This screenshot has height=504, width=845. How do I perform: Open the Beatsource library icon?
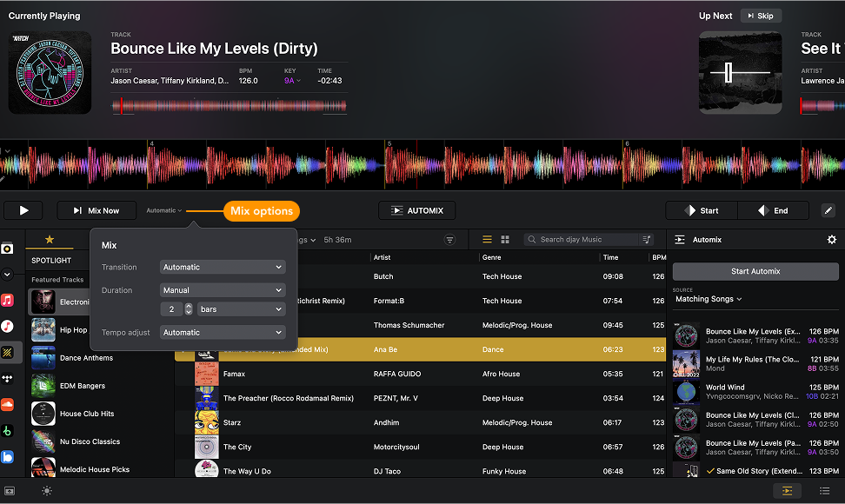[x=7, y=455]
